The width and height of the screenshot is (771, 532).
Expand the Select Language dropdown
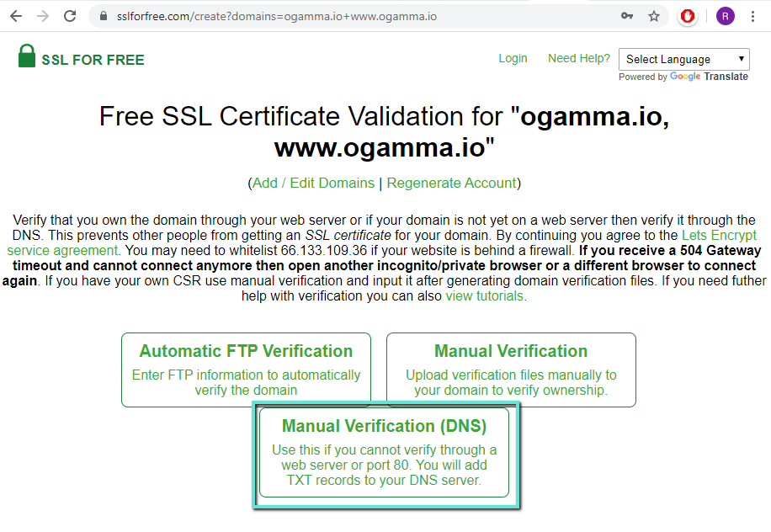tap(685, 59)
